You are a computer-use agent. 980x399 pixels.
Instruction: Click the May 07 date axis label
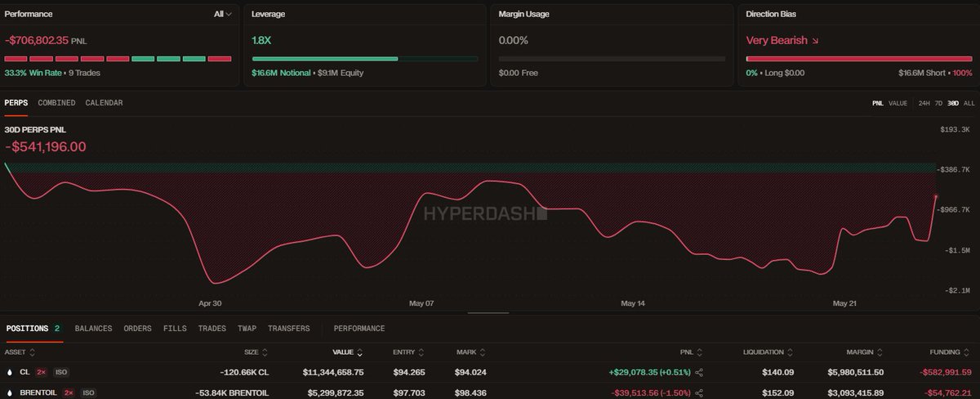pos(421,303)
